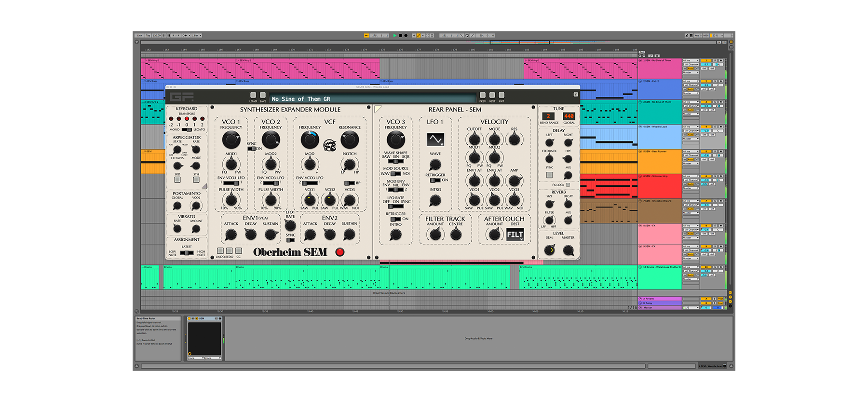
Task: Expand the arpeggiator panel corner triangle
Action: click(x=204, y=186)
